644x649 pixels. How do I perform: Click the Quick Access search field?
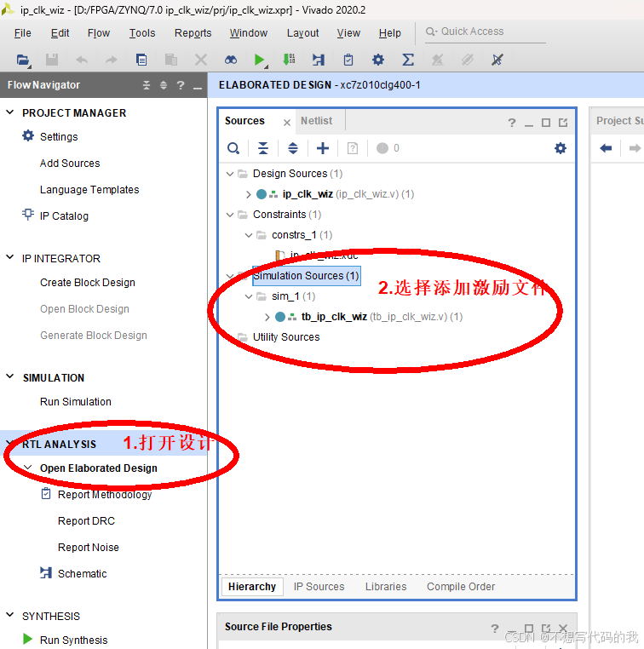[x=486, y=32]
